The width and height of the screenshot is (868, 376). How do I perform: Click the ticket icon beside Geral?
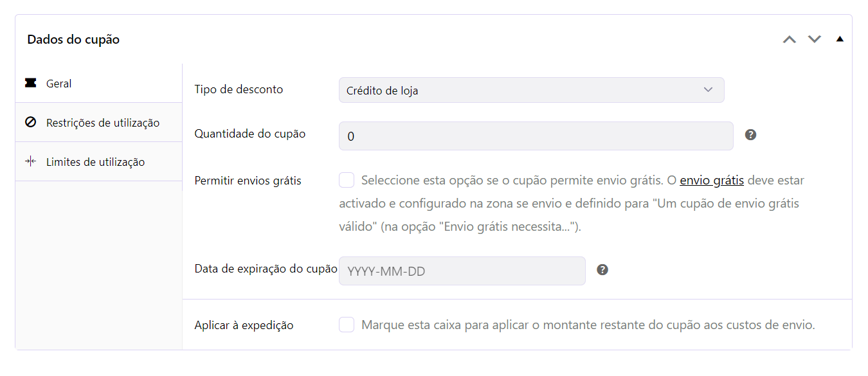(x=30, y=84)
